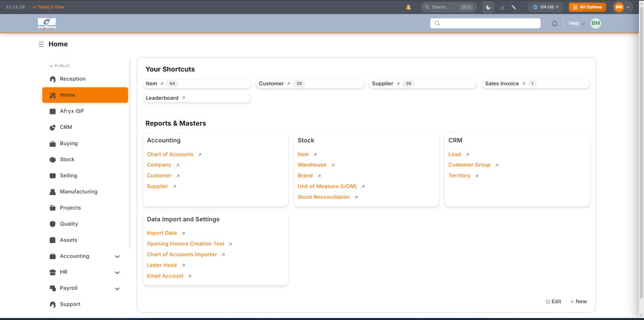Click the Manufacturing sidebar icon
This screenshot has width=644, height=320.
click(x=52, y=192)
